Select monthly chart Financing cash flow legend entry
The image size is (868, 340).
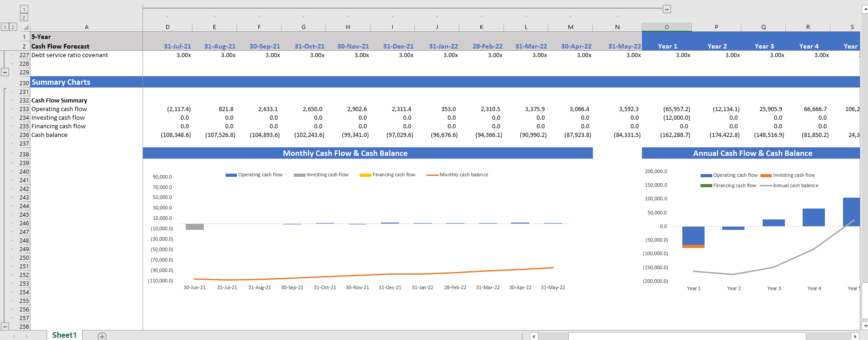387,175
